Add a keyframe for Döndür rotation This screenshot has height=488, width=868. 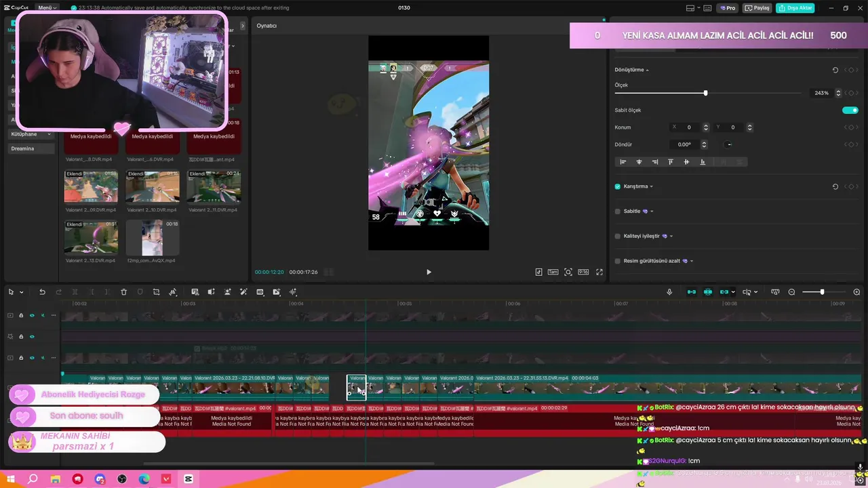pyautogui.click(x=851, y=144)
